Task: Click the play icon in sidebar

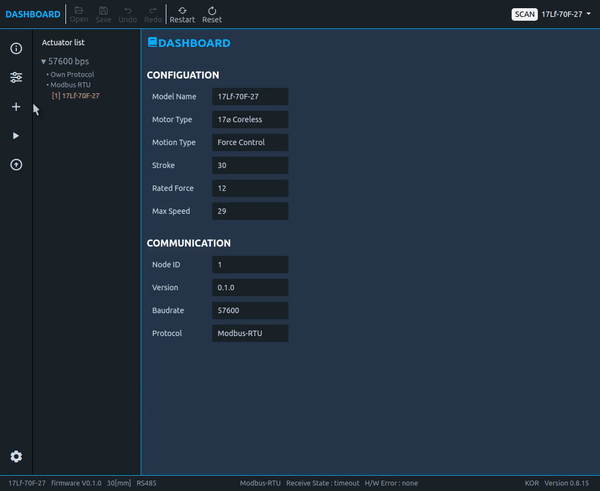Action: click(x=16, y=136)
